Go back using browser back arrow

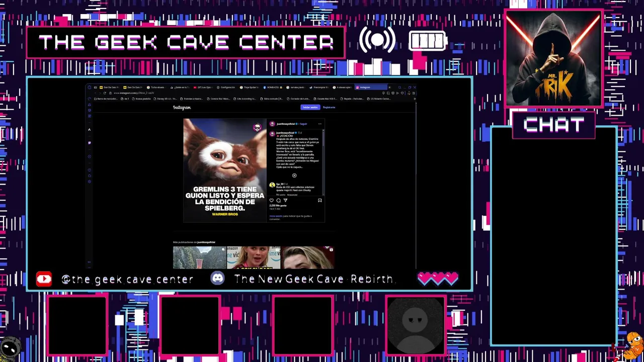[x=96, y=93]
